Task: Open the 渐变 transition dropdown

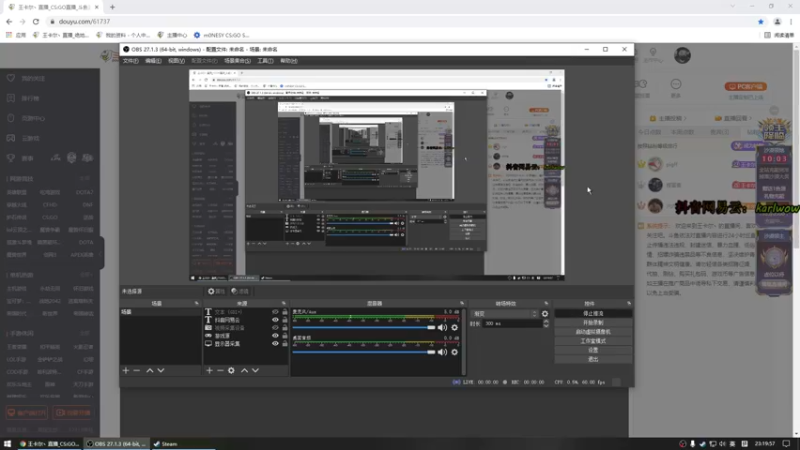Action: (505, 314)
